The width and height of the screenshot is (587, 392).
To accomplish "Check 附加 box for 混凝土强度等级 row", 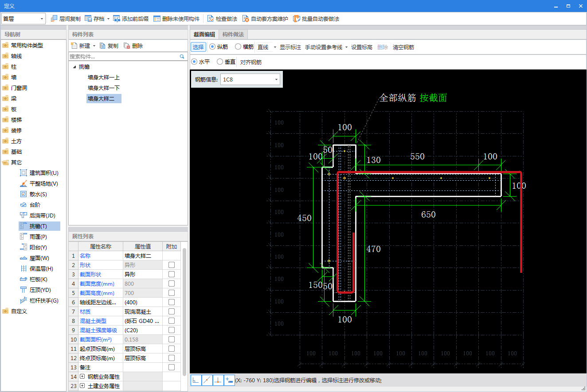I will tap(172, 330).
